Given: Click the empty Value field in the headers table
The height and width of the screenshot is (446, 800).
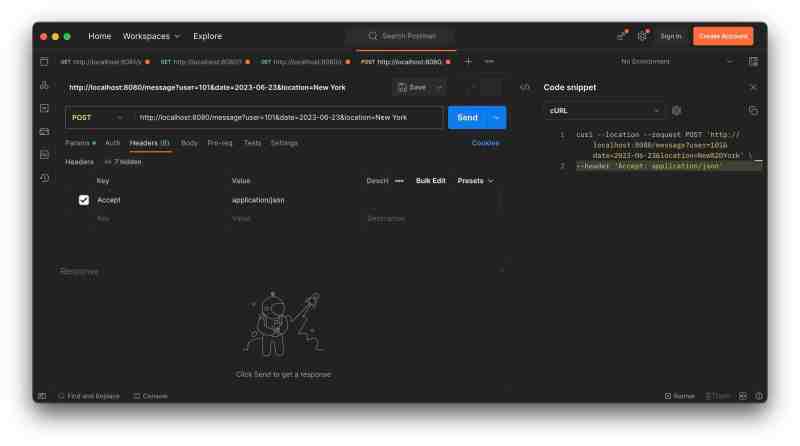Looking at the screenshot, I should (x=296, y=218).
